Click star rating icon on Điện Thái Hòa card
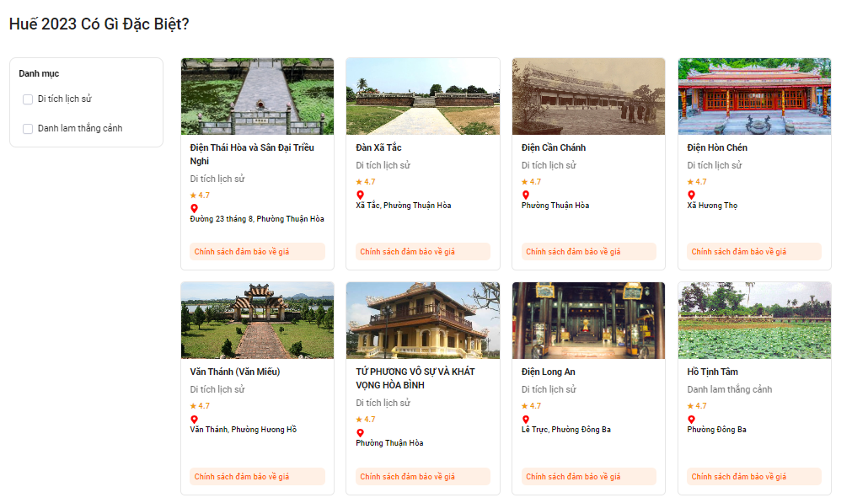868x503 pixels. 193,195
